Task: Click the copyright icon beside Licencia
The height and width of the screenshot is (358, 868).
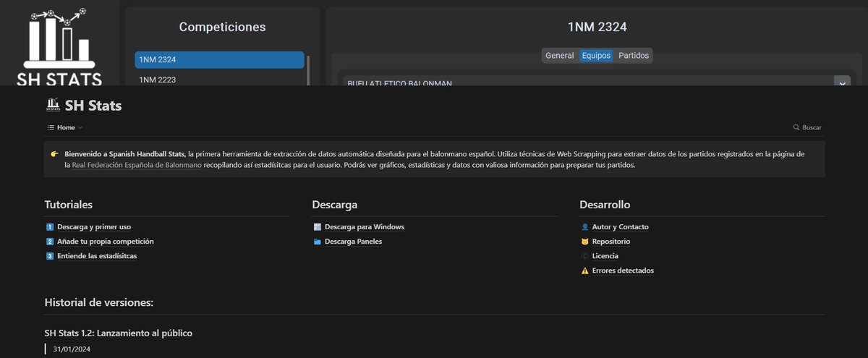Action: click(584, 256)
